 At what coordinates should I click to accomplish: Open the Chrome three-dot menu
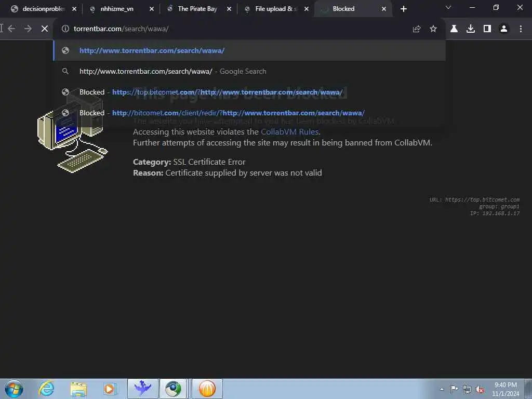pos(521,29)
